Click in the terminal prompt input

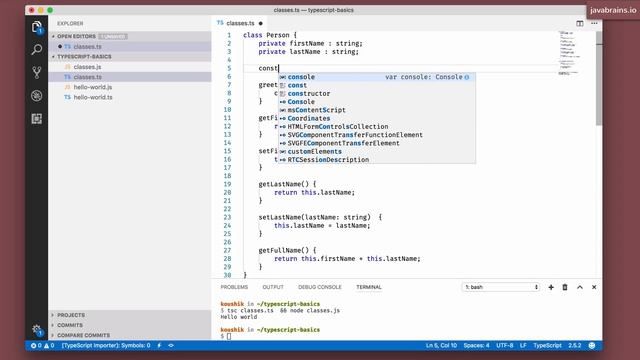(229, 336)
